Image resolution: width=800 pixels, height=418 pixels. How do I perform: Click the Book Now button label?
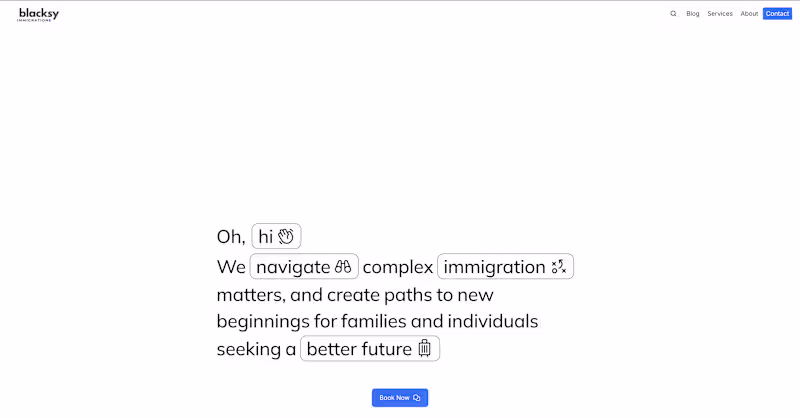click(x=394, y=398)
